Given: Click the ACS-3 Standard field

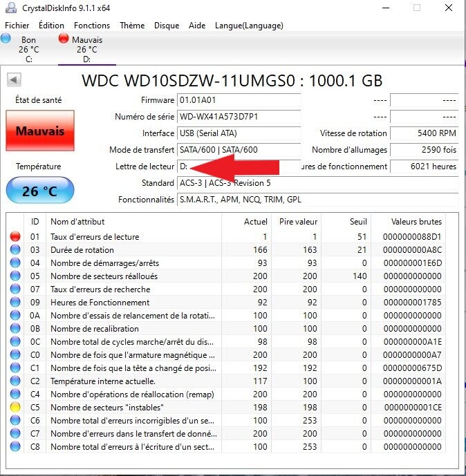Looking at the screenshot, I should click(317, 183).
